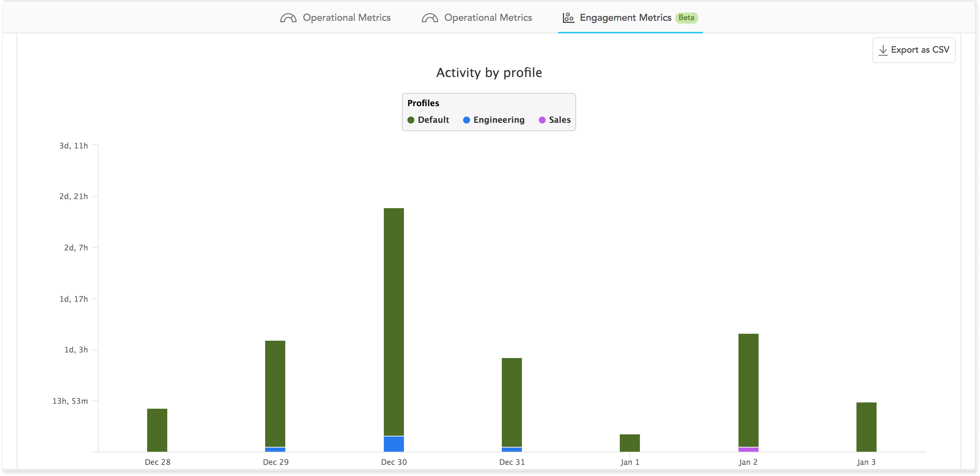The height and width of the screenshot is (476, 980).
Task: Click the '3d, 11h' y-axis label
Action: point(74,146)
